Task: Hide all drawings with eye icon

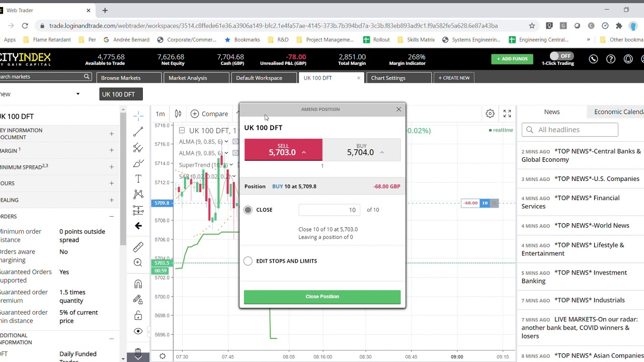Action: tap(138, 331)
